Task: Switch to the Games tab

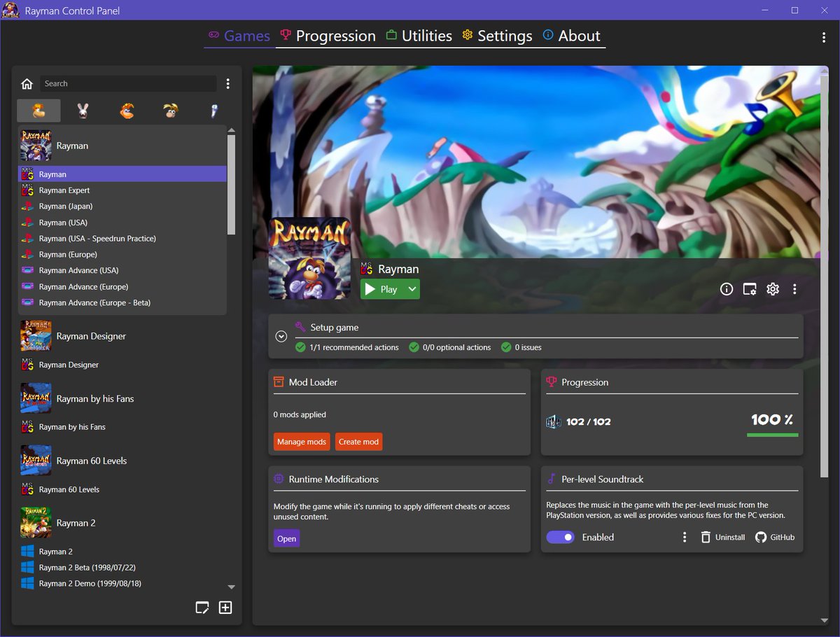Action: [x=239, y=36]
